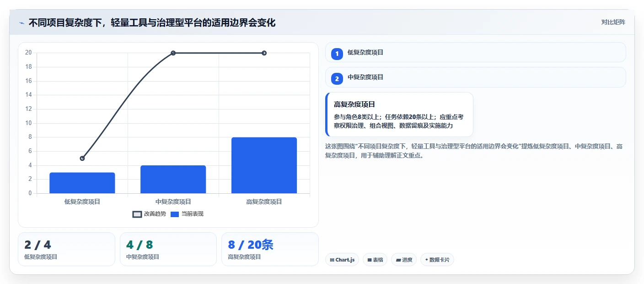Click the y-axis value 10

28,123
